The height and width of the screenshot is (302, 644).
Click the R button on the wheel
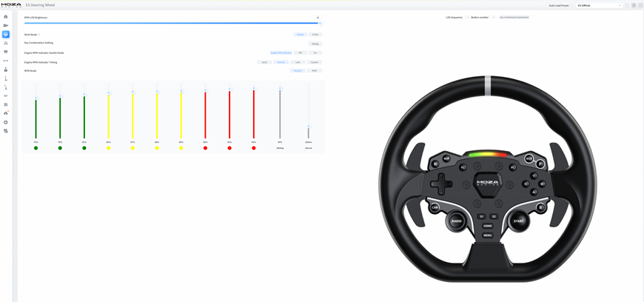(540, 208)
